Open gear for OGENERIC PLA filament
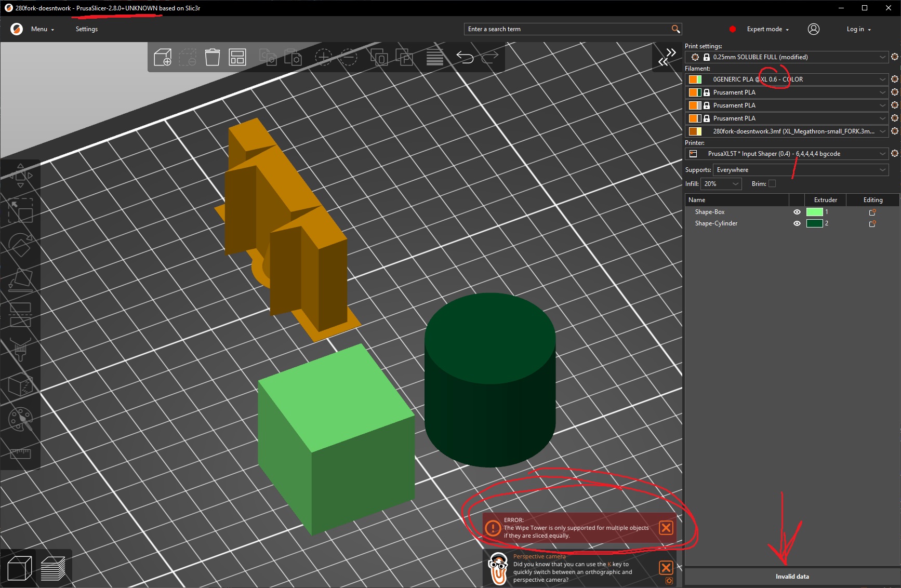901x588 pixels. pyautogui.click(x=895, y=79)
